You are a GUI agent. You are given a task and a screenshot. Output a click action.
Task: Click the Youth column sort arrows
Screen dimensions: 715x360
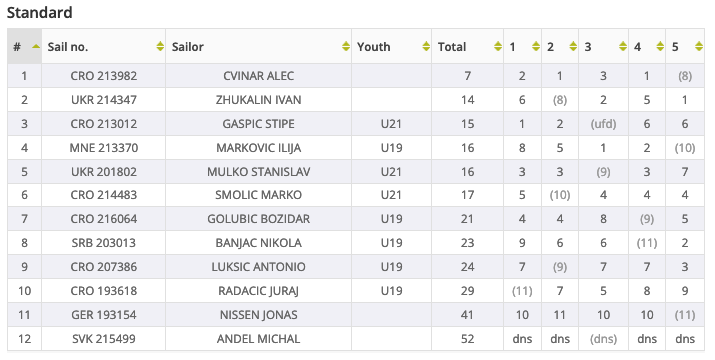[425, 47]
